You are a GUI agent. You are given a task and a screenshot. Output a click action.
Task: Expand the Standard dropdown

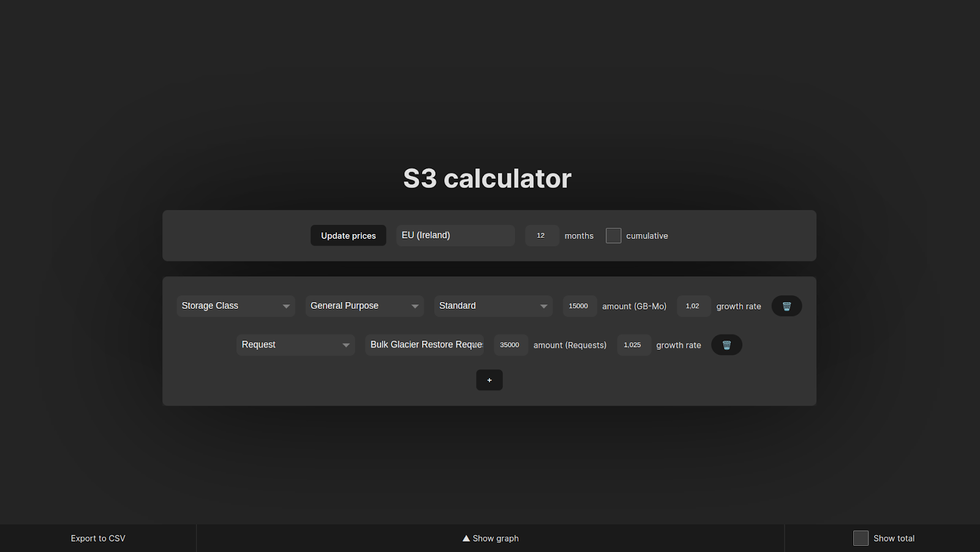(x=493, y=306)
